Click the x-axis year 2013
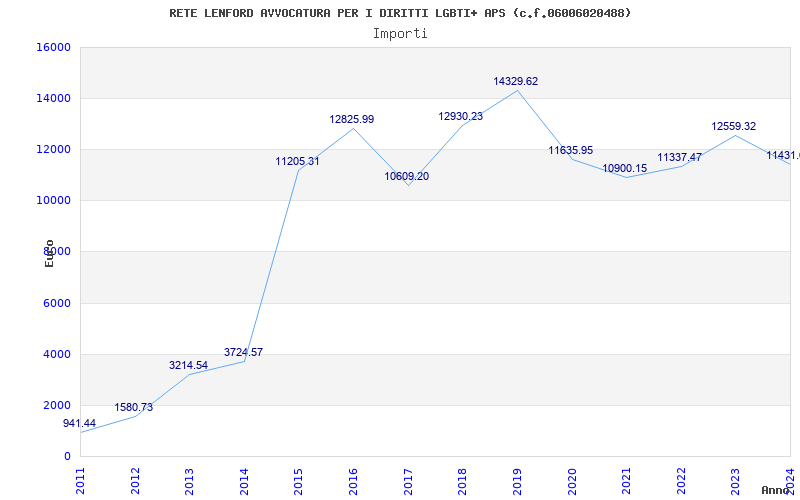 [x=189, y=482]
